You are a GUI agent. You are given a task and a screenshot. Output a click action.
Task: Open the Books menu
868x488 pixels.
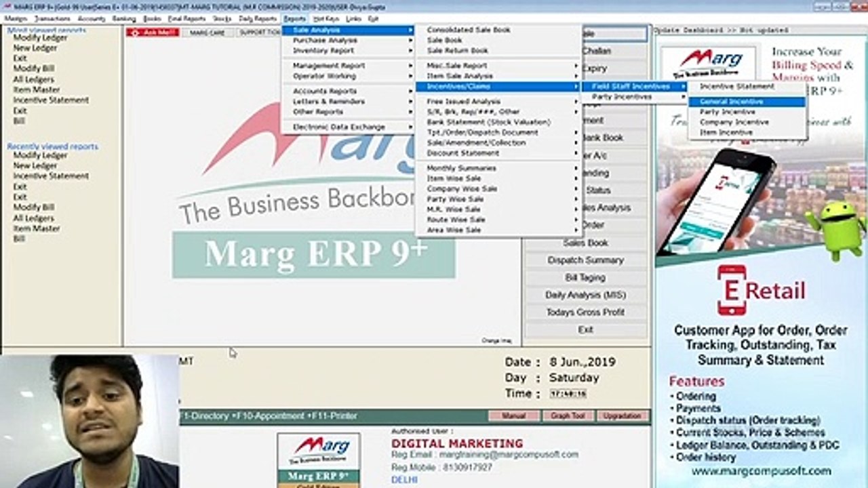tap(153, 19)
